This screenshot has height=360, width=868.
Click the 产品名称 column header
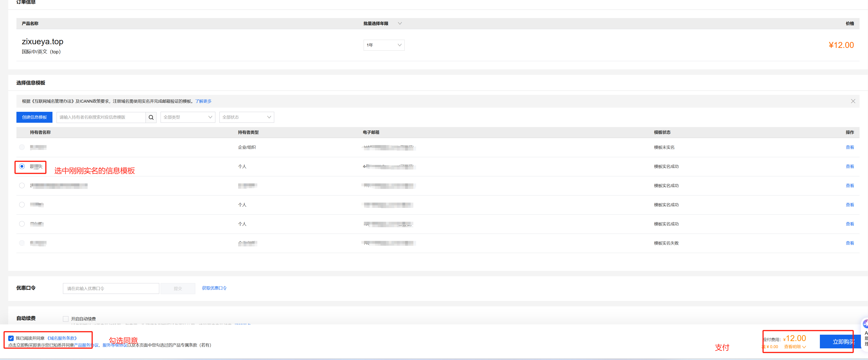(x=30, y=23)
